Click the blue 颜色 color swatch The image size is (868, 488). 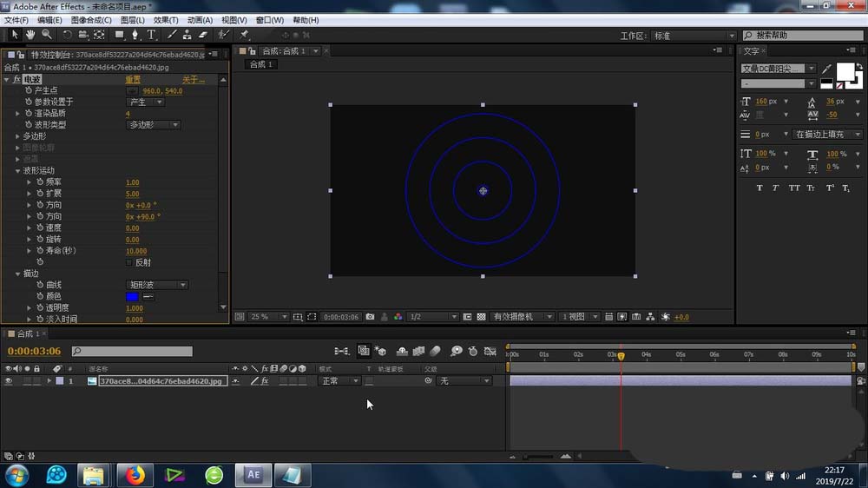tap(132, 296)
